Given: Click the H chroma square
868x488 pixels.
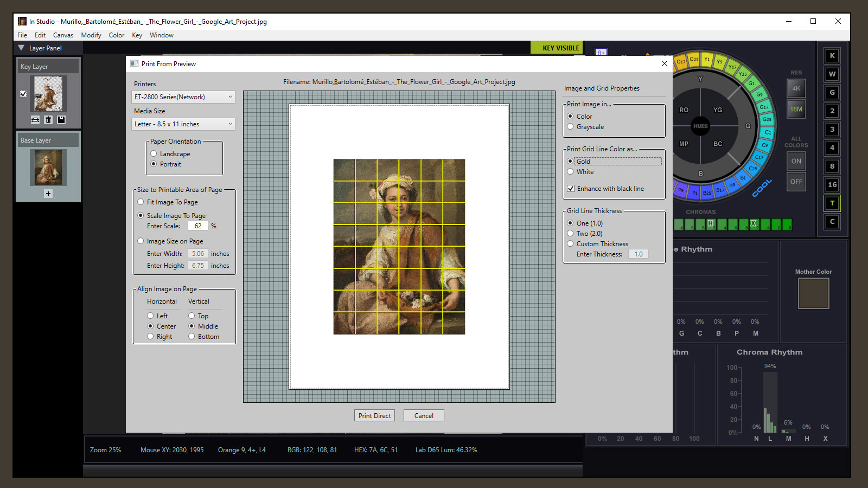Looking at the screenshot, I should tap(710, 224).
